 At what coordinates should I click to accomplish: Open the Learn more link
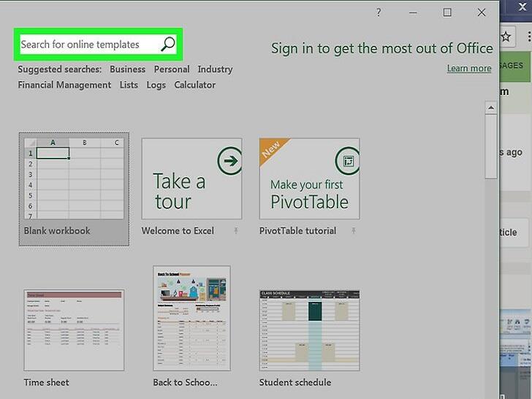[x=469, y=68]
